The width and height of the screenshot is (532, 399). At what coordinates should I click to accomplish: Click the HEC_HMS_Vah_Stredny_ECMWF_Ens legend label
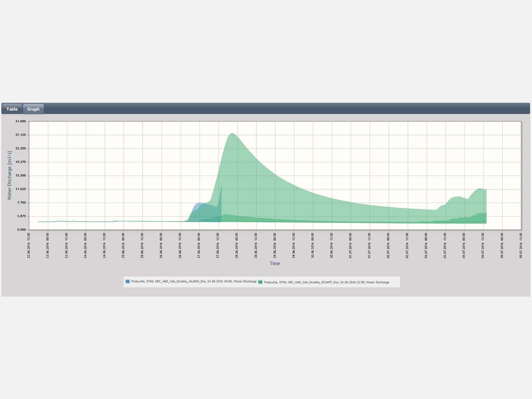click(x=327, y=282)
